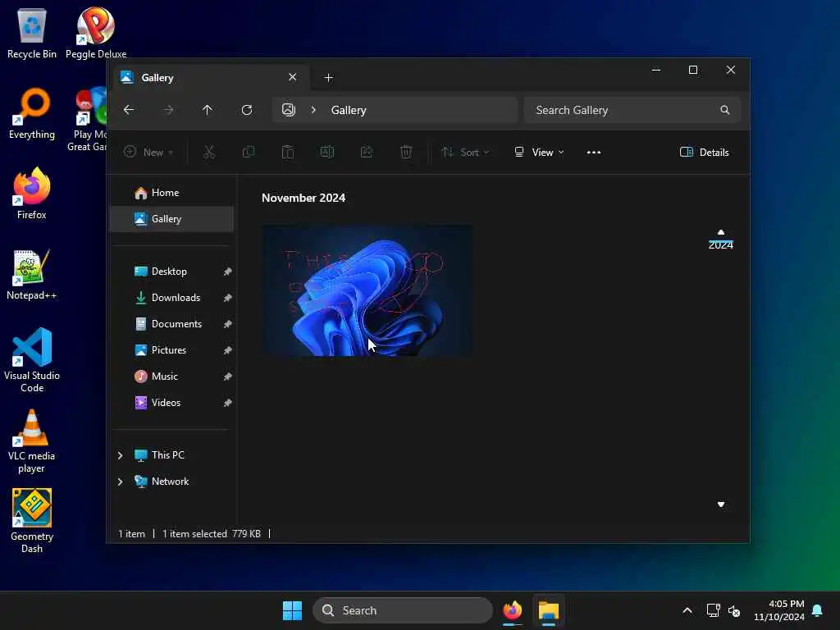This screenshot has height=630, width=840.
Task: Select the Recycle Bin desktop icon
Action: (x=32, y=32)
